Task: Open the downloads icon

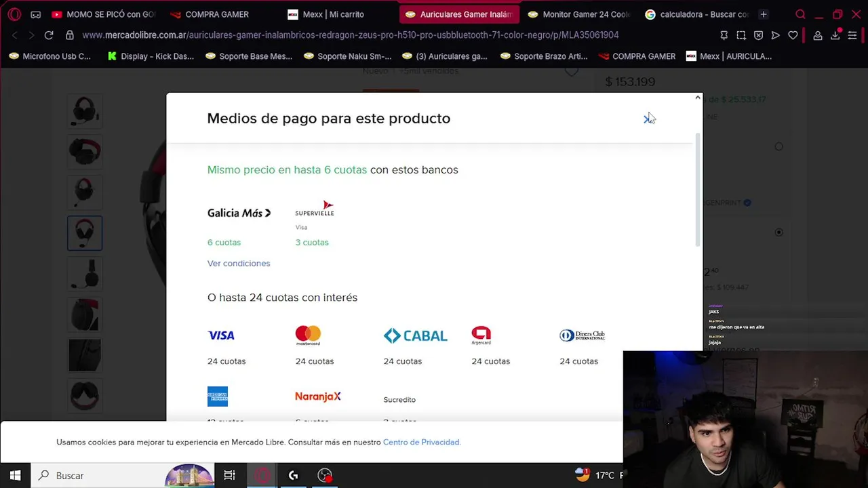Action: [x=835, y=35]
